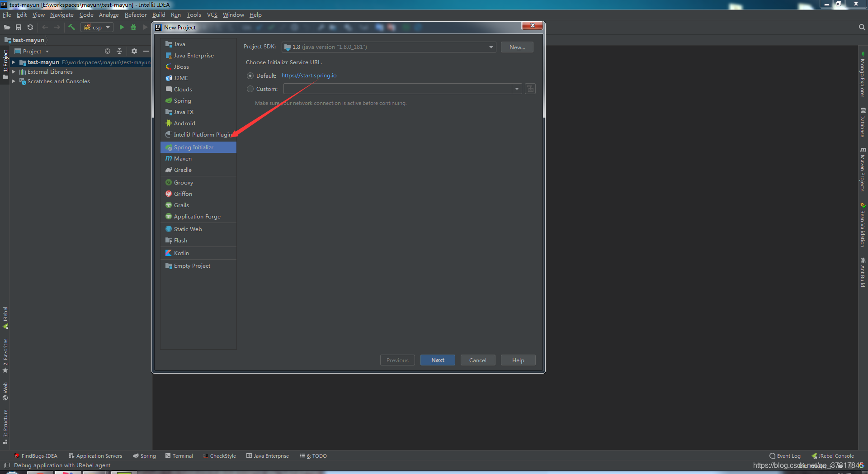The image size is (868, 474).
Task: Click the Custom URL input field
Action: [x=398, y=89]
